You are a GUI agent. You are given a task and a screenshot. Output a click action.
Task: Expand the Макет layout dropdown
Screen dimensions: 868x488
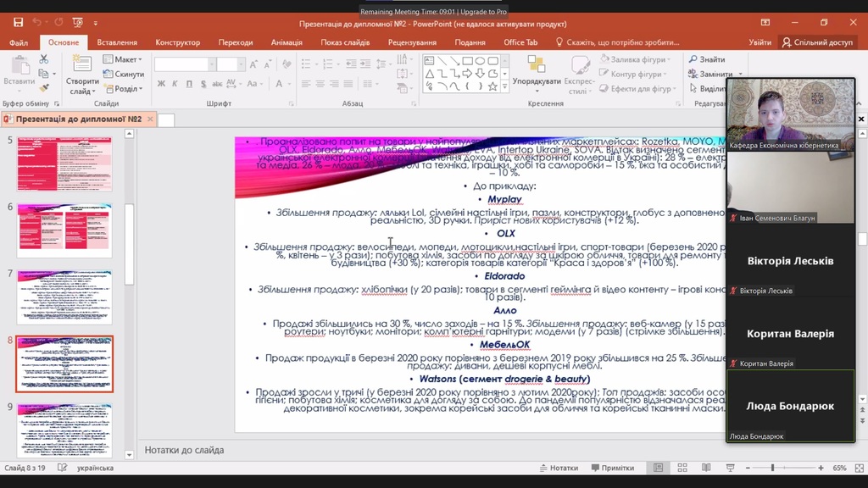tap(126, 59)
